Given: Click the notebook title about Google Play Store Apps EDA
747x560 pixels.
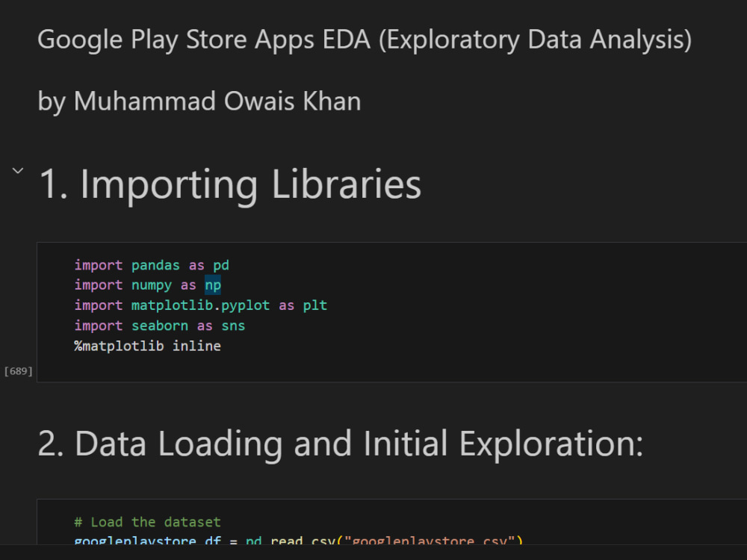Looking at the screenshot, I should pyautogui.click(x=365, y=40).
